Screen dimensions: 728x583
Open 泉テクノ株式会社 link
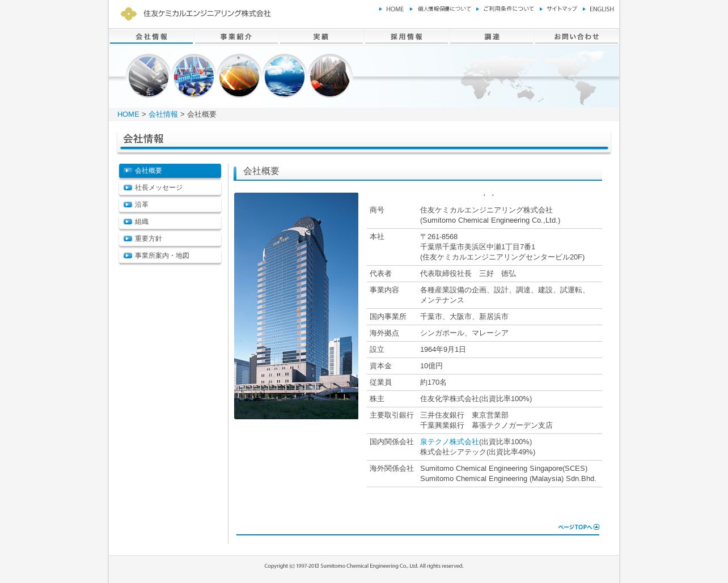coord(450,442)
